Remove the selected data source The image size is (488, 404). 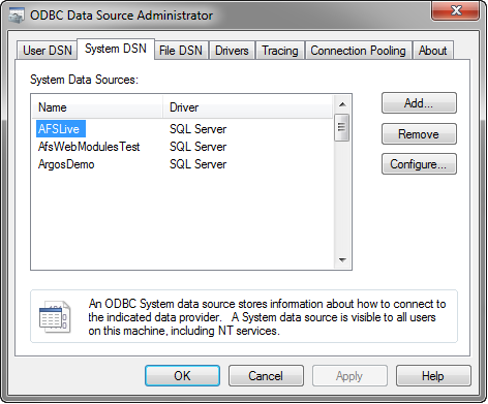click(419, 134)
